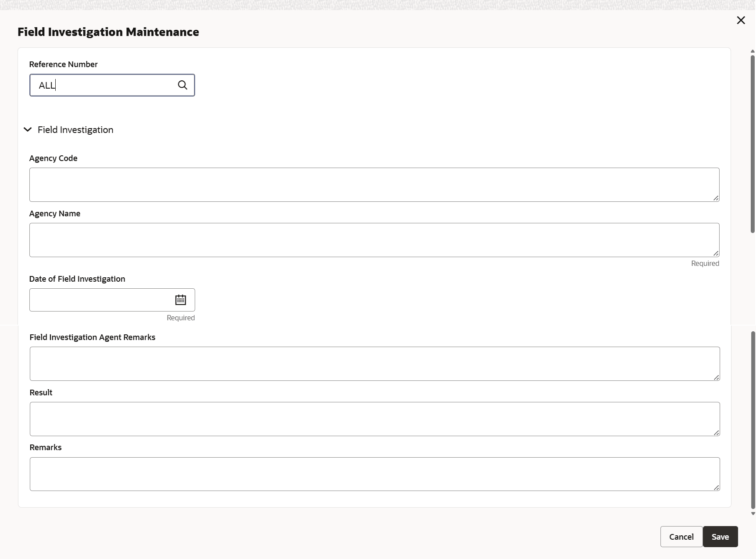This screenshot has width=756, height=559.
Task: Grab the Agency Name resize handle
Action: (x=716, y=254)
